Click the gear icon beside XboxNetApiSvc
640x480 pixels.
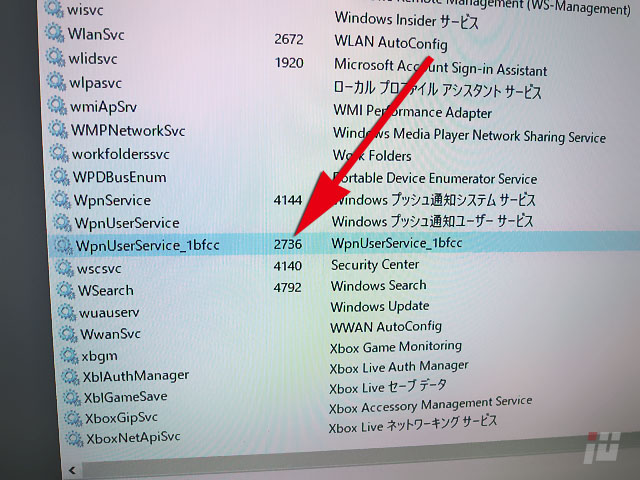coord(74,439)
